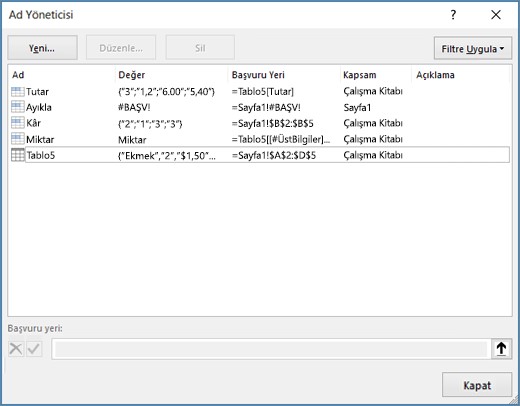Click the #BAŞV! value of Ayıkla
This screenshot has height=406, width=520.
(134, 107)
